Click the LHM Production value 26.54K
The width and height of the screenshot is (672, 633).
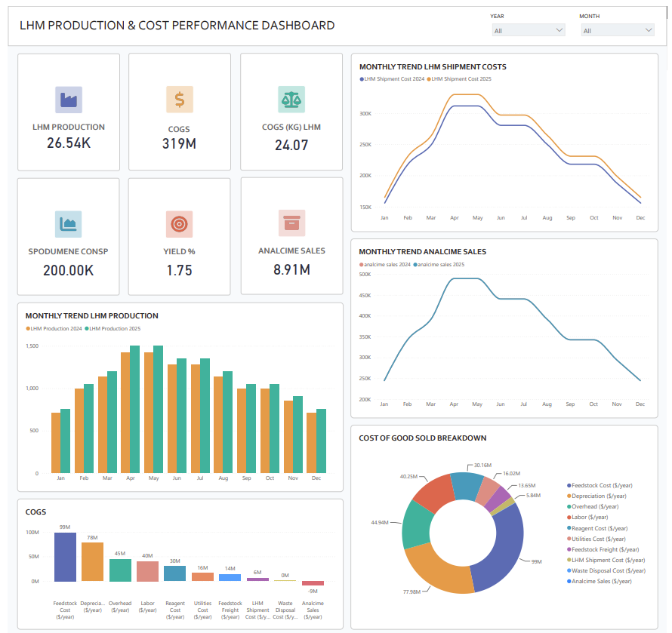69,143
